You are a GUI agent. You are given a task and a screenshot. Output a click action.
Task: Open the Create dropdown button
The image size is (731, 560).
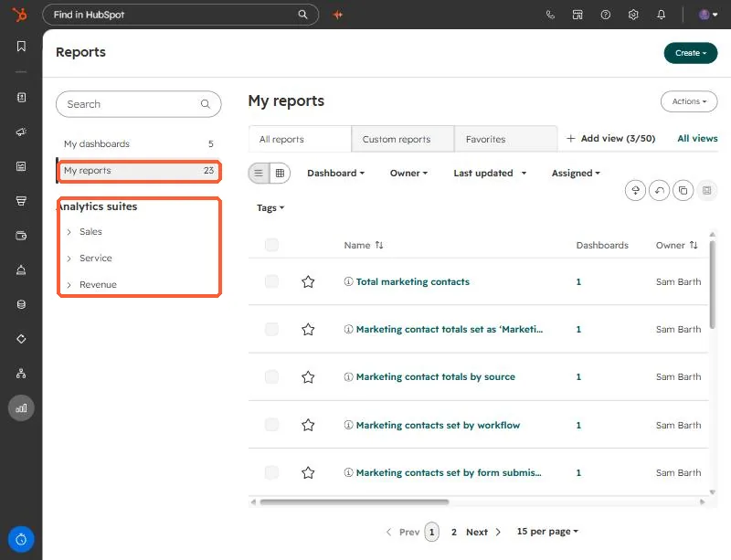[x=691, y=53]
